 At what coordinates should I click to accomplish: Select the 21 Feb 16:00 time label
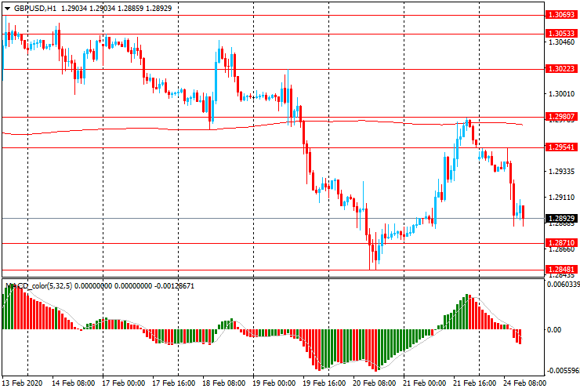pyautogui.click(x=475, y=383)
